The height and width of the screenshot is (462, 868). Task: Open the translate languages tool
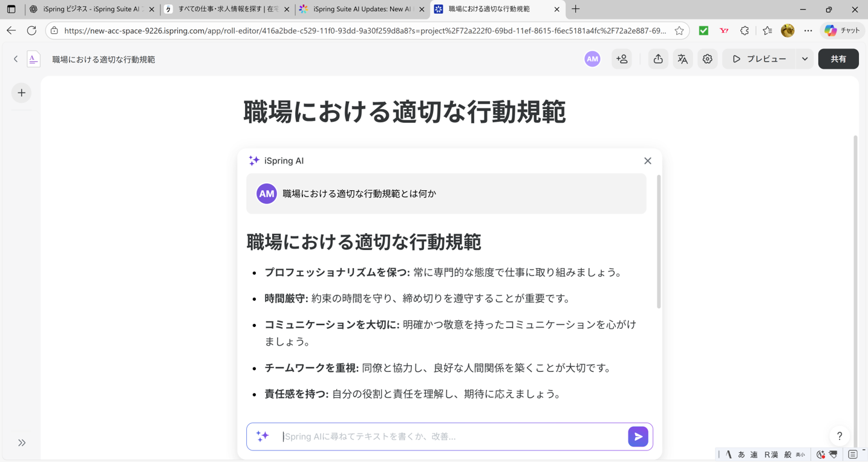(x=682, y=59)
